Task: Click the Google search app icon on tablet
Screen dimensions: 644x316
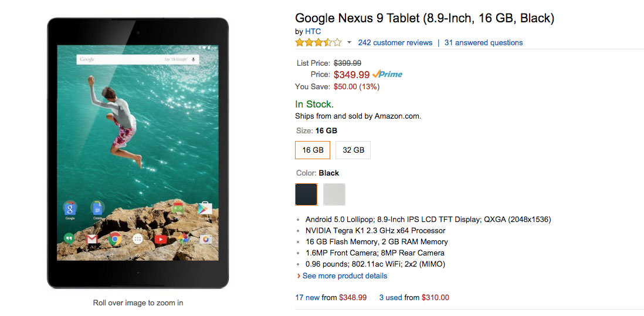Action: point(70,208)
